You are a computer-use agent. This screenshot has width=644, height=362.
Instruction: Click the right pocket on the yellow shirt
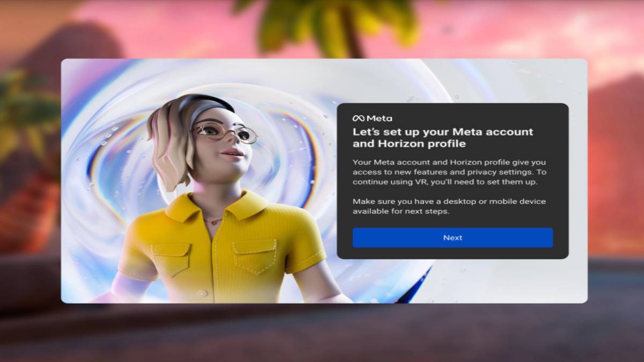[x=254, y=256]
